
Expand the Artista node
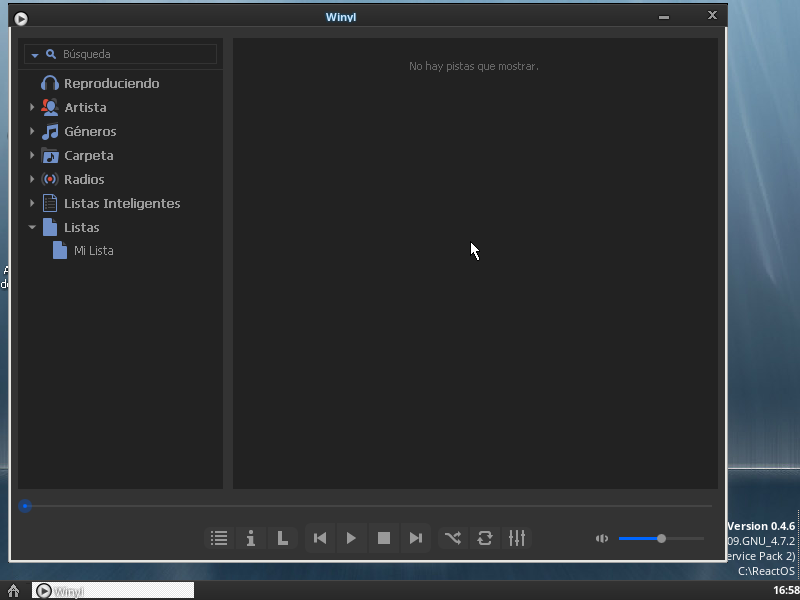point(32,107)
